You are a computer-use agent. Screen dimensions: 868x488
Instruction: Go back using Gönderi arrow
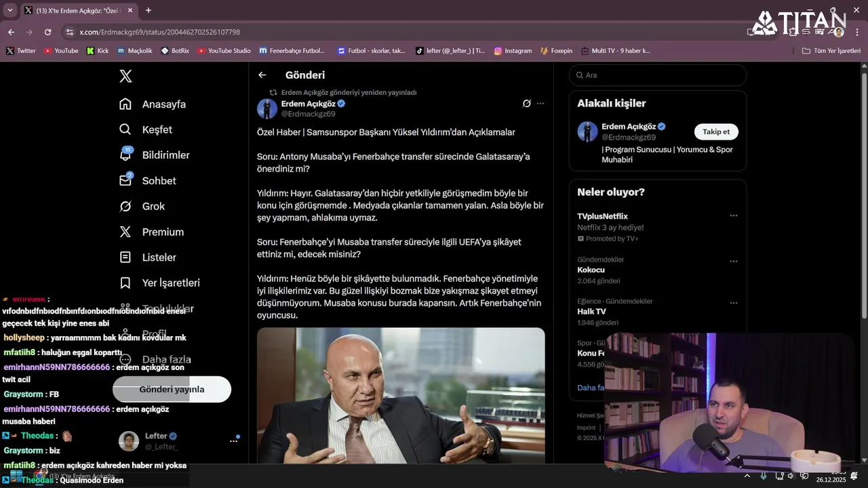(262, 75)
